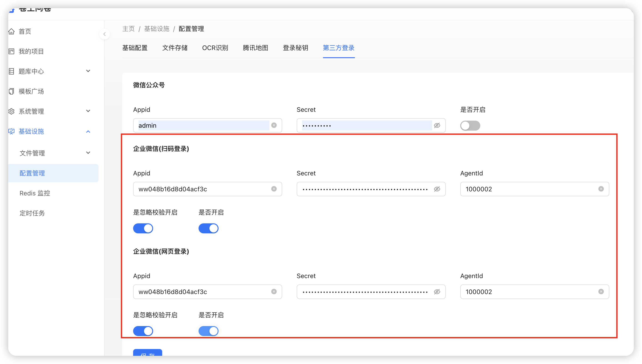This screenshot has height=364, width=642.
Task: Open the 基础配置 tab
Action: 135,48
